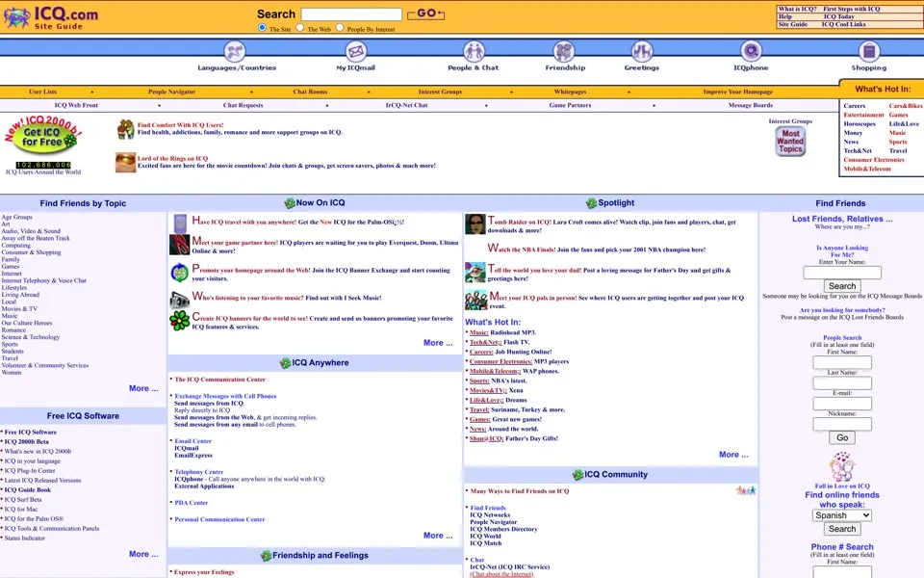Click the Tomb Raider Lara Croft image
The height and width of the screenshot is (578, 924).
tap(475, 224)
